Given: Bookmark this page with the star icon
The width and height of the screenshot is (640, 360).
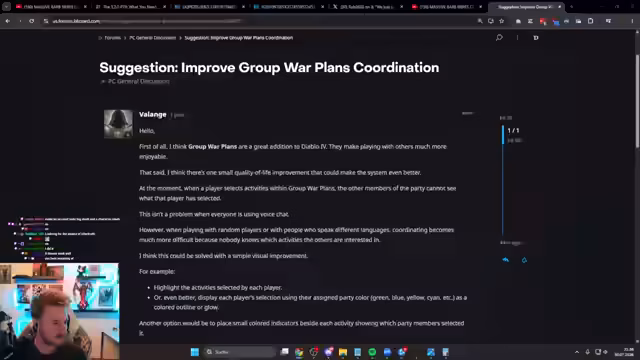Looking at the screenshot, I should tap(502, 21).
